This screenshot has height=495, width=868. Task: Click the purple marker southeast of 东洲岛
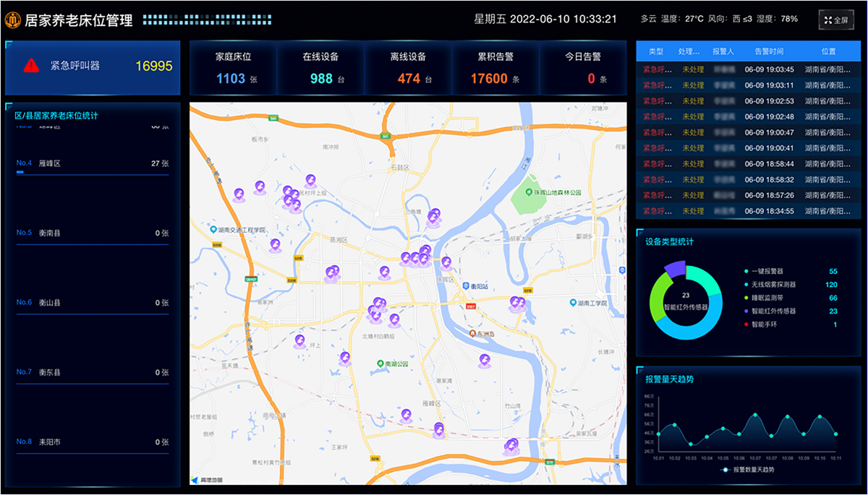(x=484, y=361)
